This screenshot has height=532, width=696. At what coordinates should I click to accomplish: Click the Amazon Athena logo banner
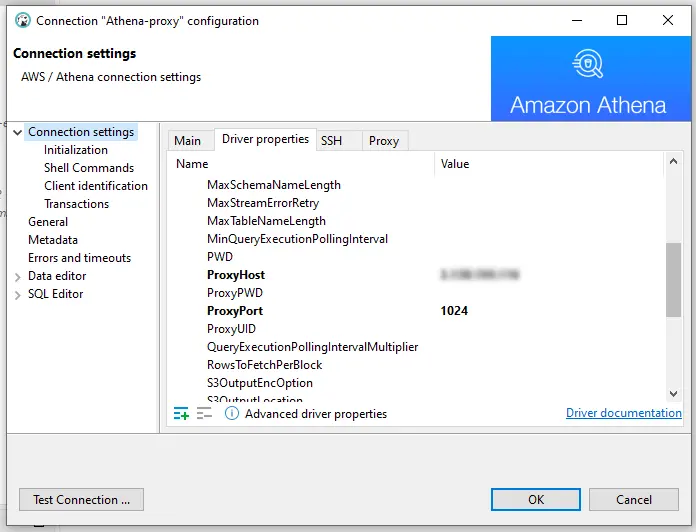click(590, 79)
